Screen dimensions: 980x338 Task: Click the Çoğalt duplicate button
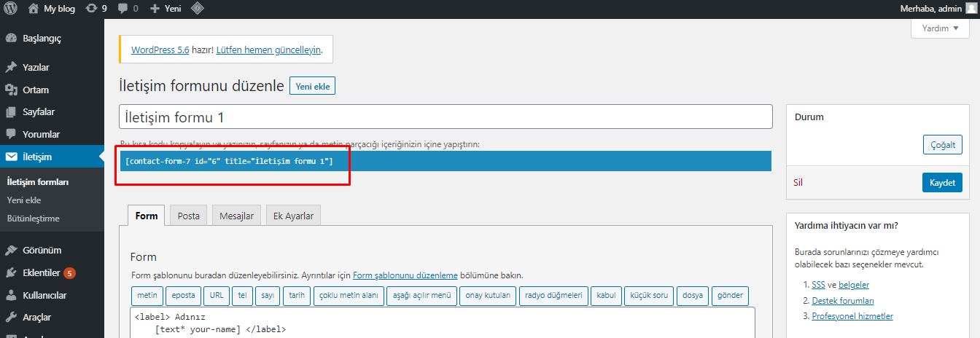[x=942, y=145]
